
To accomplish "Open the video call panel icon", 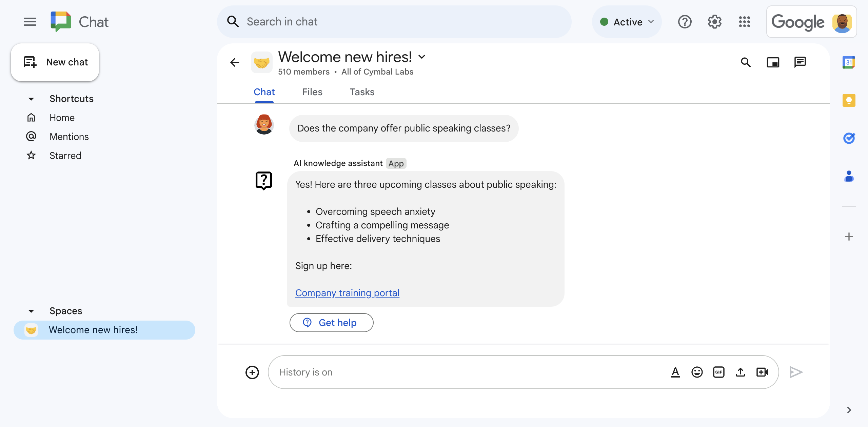I will coord(773,61).
